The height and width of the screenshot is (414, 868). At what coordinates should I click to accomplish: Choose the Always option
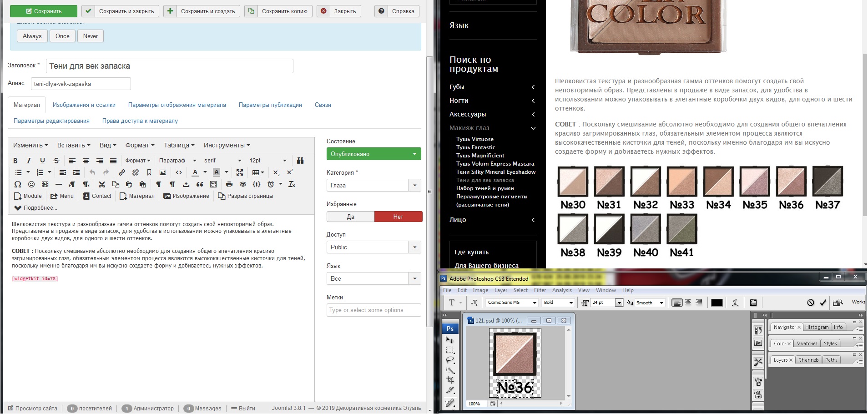[32, 36]
